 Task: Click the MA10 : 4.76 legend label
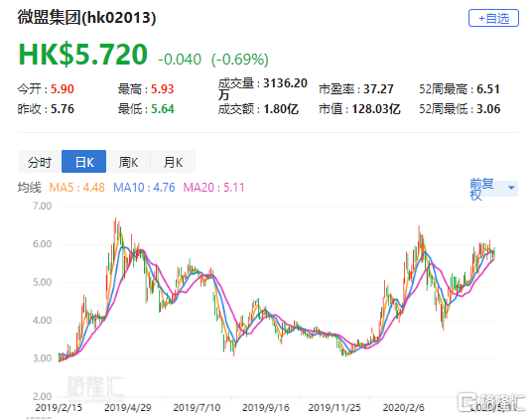(x=144, y=188)
